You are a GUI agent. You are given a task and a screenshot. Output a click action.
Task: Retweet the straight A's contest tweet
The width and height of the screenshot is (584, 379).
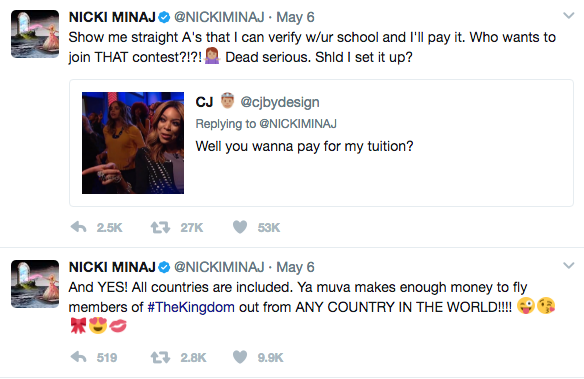[x=160, y=227]
